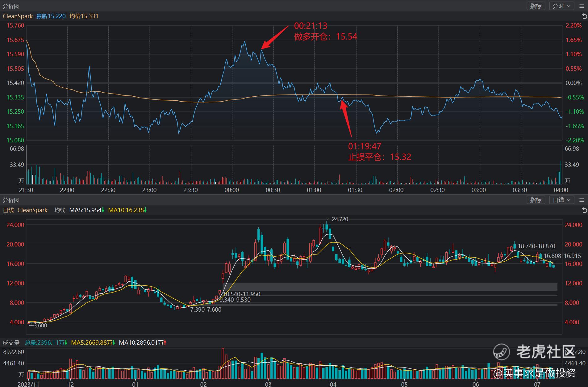Click the 24.720 high price label on the daily chart
This screenshot has height=387, width=588.
click(337, 219)
